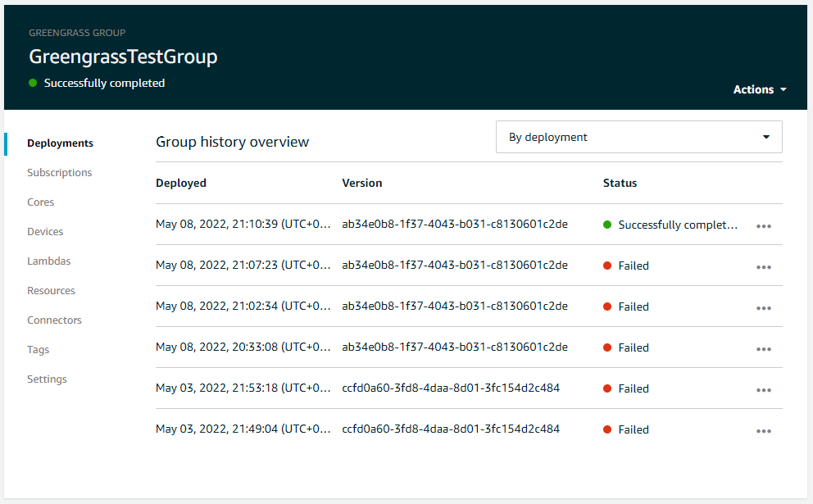Click the Status column header
Viewport: 813px width, 504px height.
tap(620, 183)
